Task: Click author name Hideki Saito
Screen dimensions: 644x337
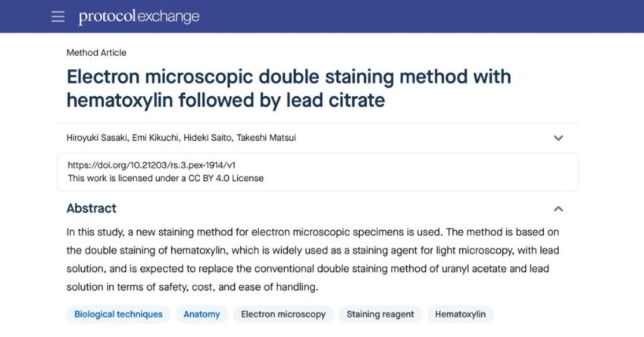Action: point(208,138)
